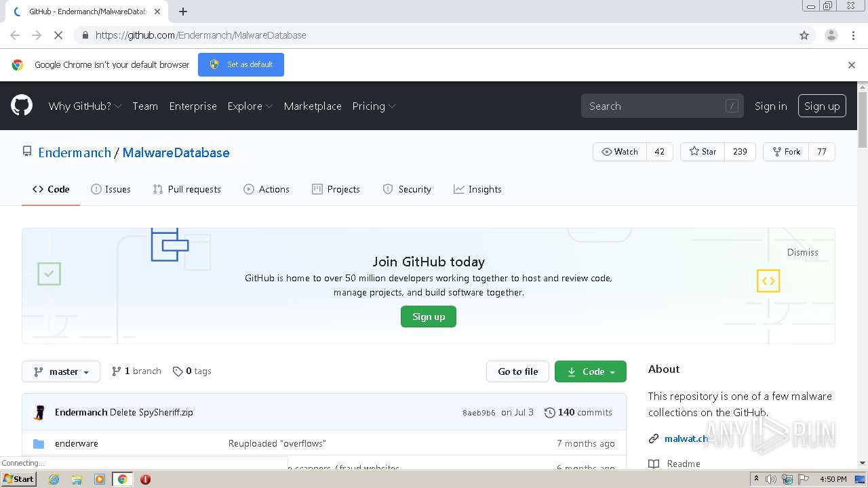Viewport: 868px width, 488px height.
Task: View the Security tab
Action: [407, 189]
